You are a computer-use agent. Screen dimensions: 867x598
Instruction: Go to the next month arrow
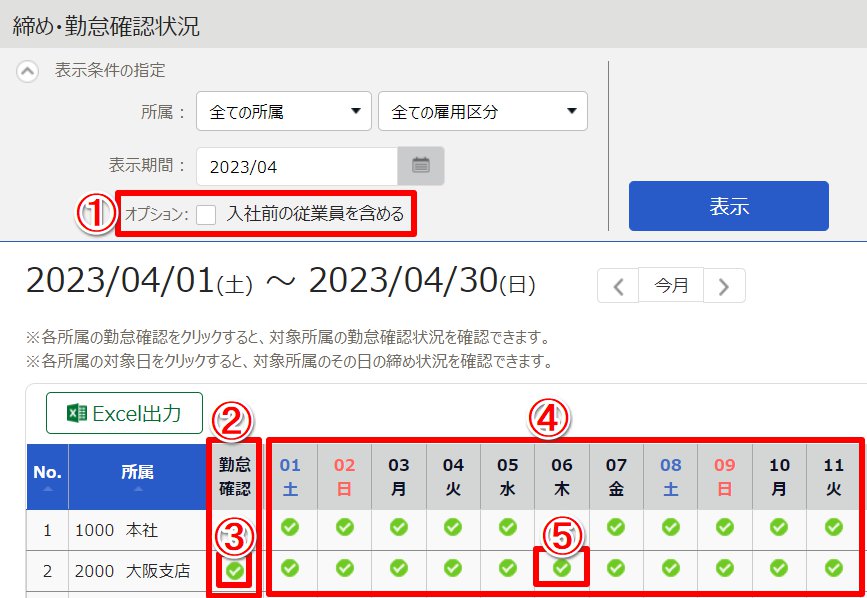724,286
